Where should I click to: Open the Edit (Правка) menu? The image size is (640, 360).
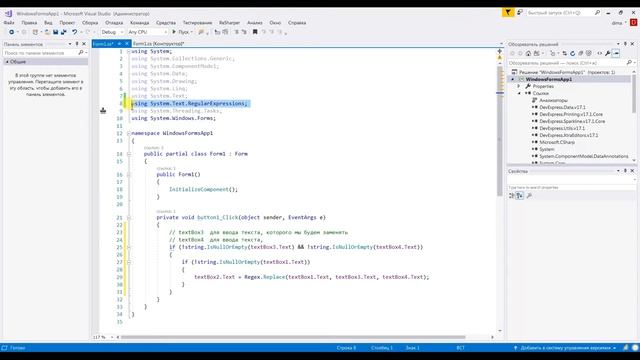(29, 23)
